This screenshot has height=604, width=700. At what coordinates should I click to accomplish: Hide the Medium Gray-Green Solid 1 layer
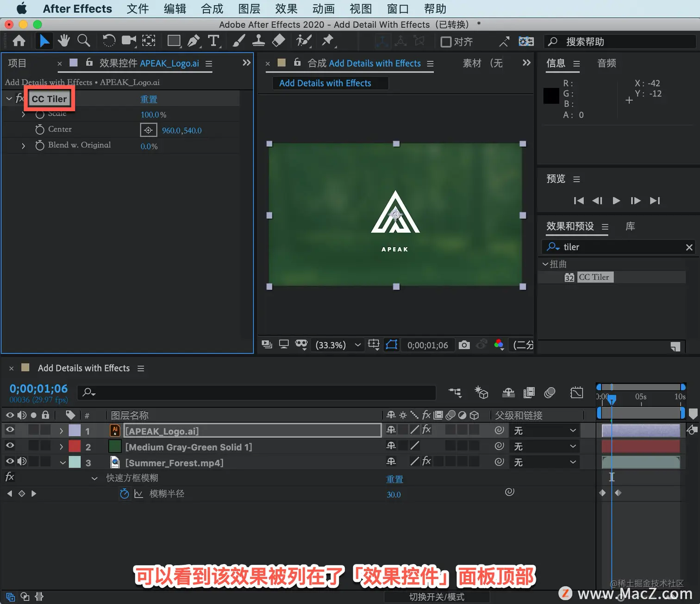click(x=10, y=446)
